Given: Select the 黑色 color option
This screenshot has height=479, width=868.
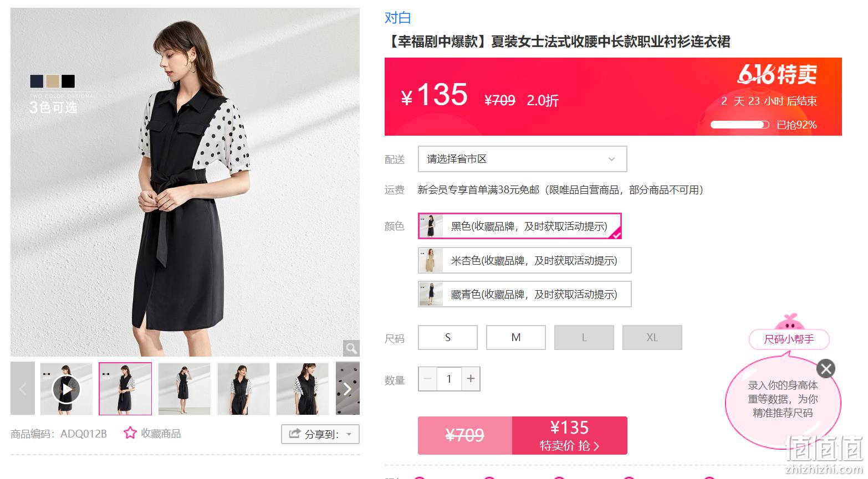Looking at the screenshot, I should (520, 226).
